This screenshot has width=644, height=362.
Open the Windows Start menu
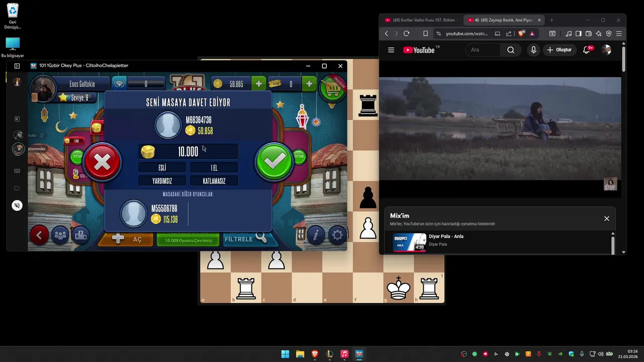pyautogui.click(x=285, y=354)
